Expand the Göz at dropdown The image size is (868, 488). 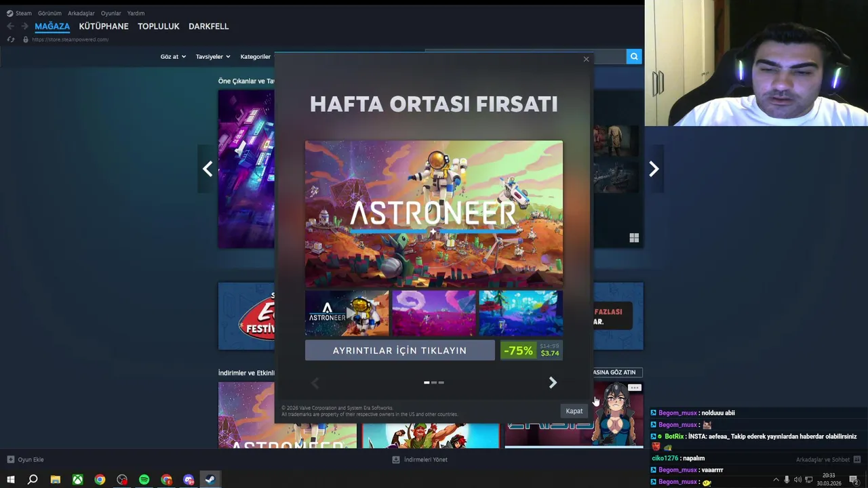tap(173, 57)
